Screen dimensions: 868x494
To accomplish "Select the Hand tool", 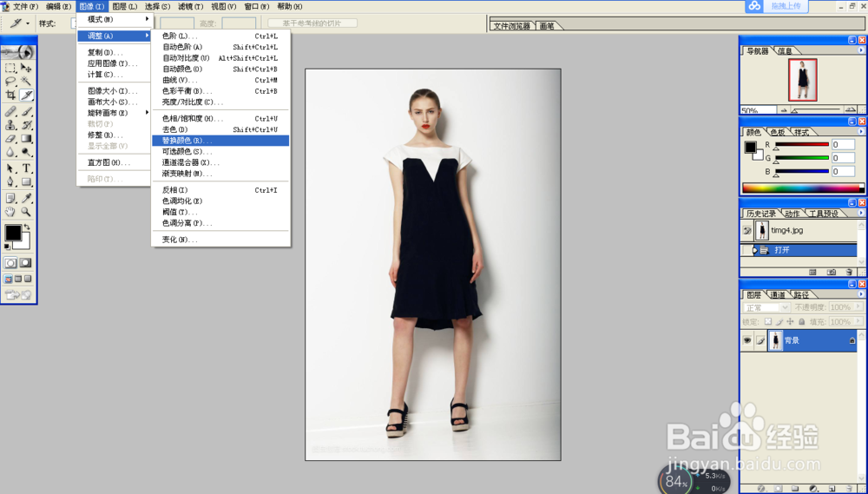I will 10,212.
